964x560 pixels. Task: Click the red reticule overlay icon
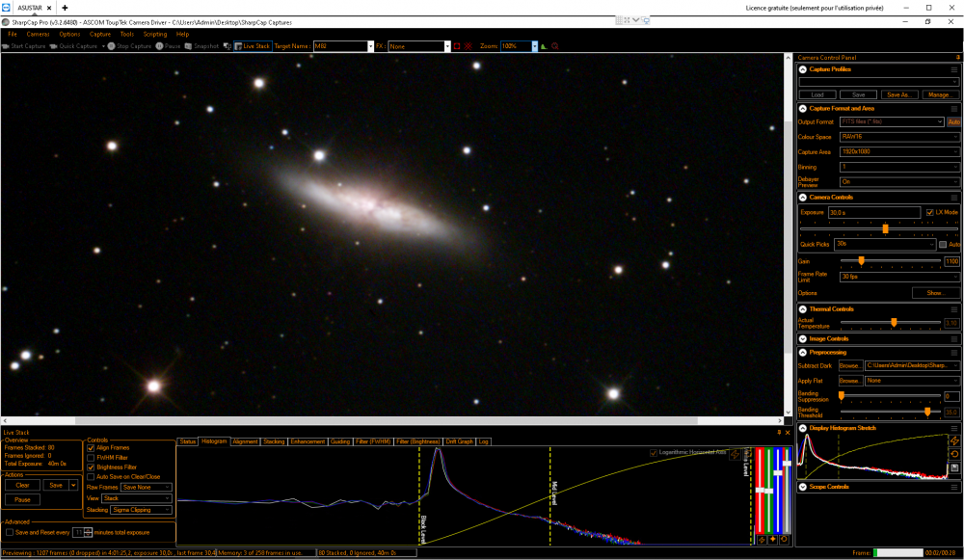tap(469, 46)
